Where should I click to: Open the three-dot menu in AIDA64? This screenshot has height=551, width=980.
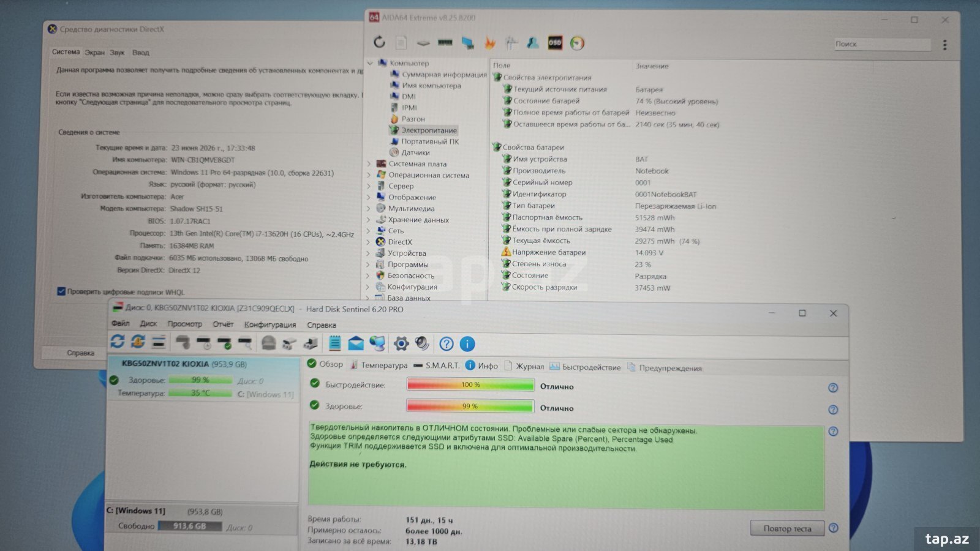[x=944, y=45]
